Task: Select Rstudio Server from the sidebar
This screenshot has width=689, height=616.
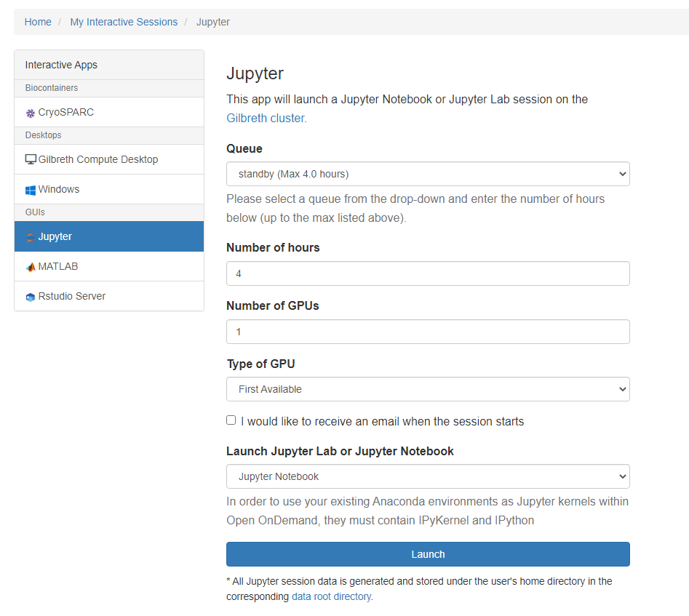Action: 109,296
